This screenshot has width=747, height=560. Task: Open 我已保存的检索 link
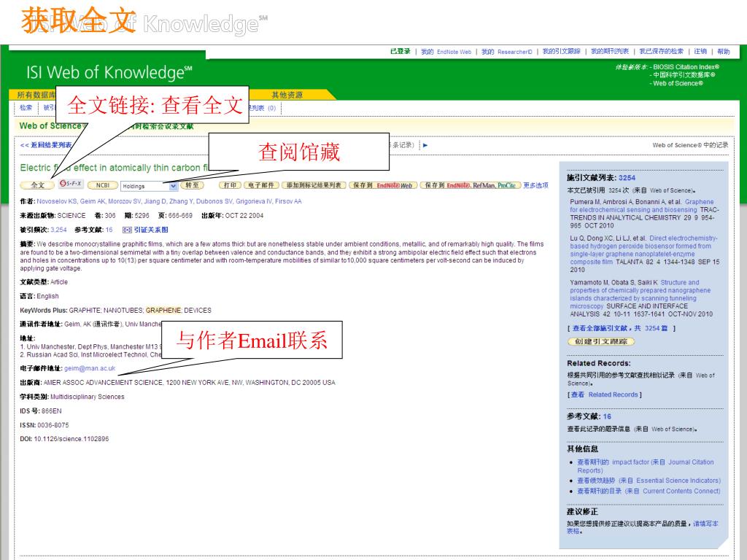(661, 52)
